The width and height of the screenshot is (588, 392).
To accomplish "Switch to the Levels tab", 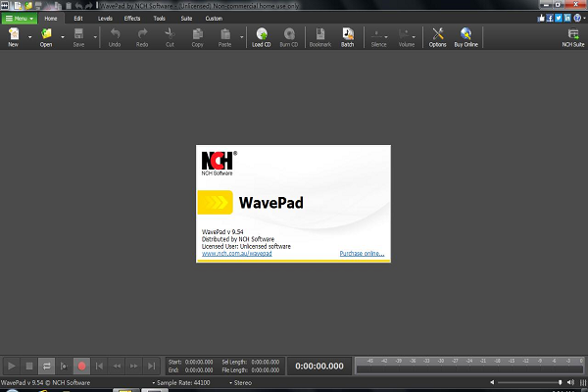I will 105,18.
